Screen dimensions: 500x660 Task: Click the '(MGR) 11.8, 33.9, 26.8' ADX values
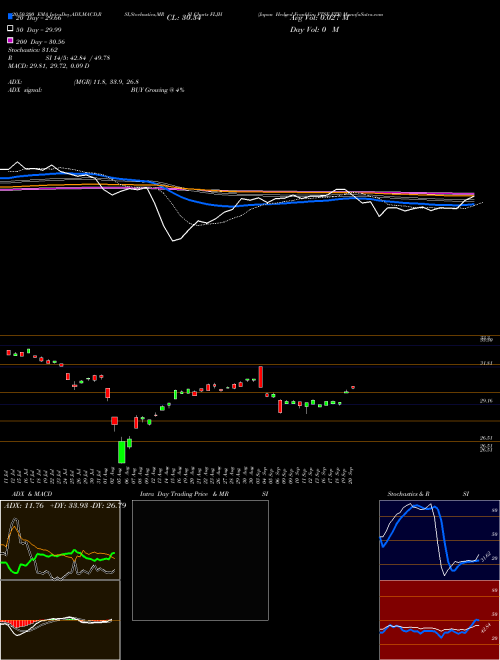tap(106, 82)
